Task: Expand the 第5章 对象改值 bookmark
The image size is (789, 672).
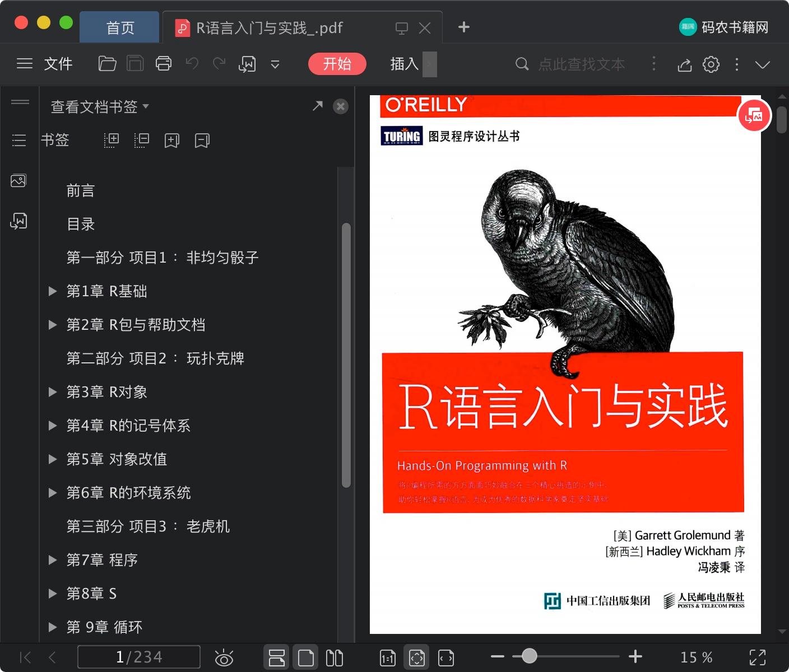Action: [53, 459]
